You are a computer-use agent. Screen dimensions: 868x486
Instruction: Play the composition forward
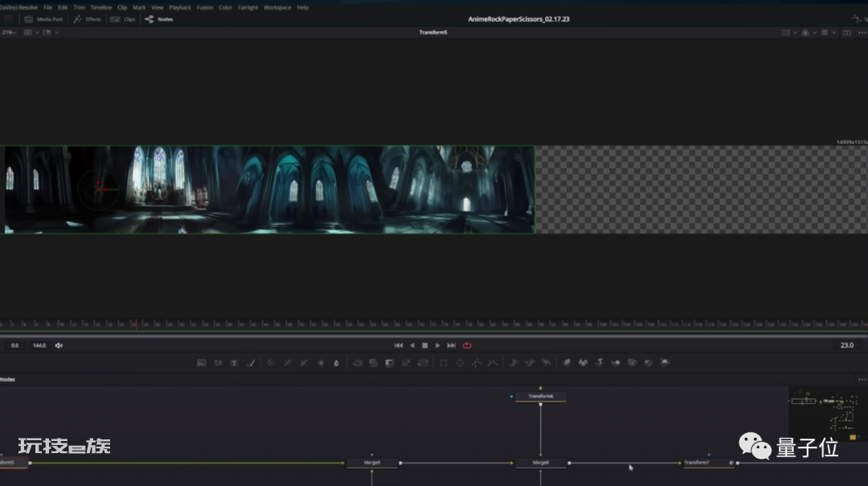click(x=438, y=345)
